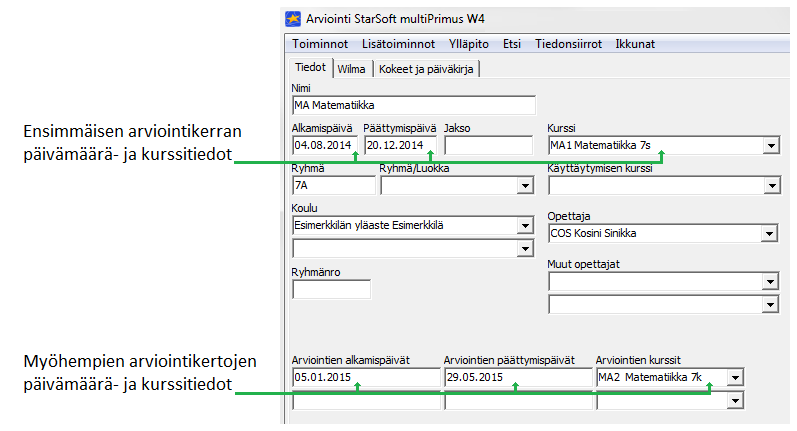Select the Tiedot tab
The width and height of the screenshot is (797, 431).
tap(311, 68)
